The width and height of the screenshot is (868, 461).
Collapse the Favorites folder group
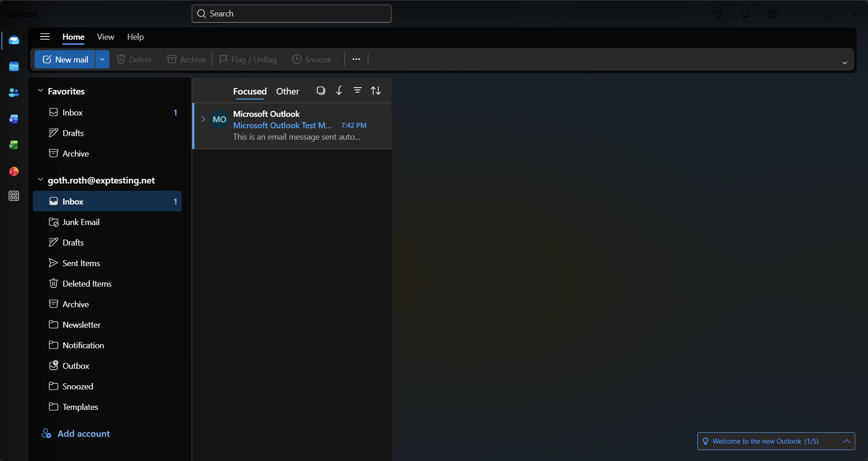pyautogui.click(x=41, y=91)
